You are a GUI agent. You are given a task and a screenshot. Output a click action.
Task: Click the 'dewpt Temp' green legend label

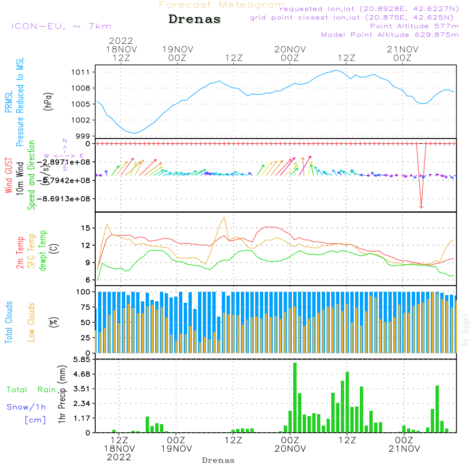[x=42, y=250]
